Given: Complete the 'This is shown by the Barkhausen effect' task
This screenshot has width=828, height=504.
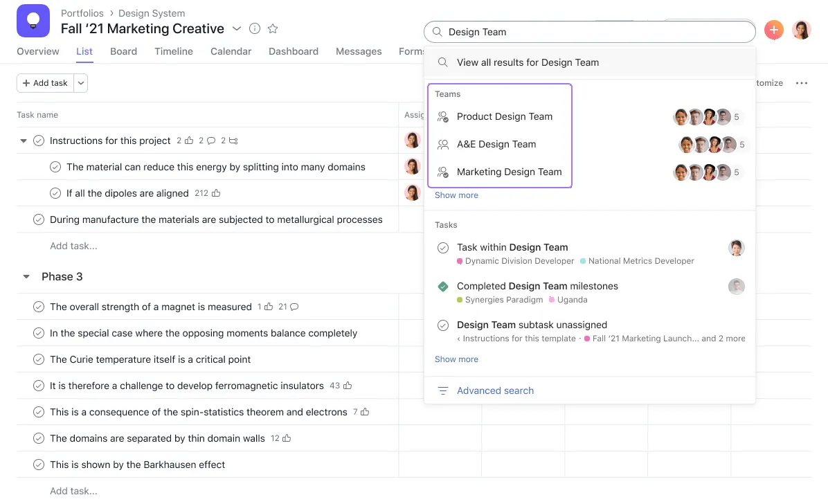Looking at the screenshot, I should 39,465.
